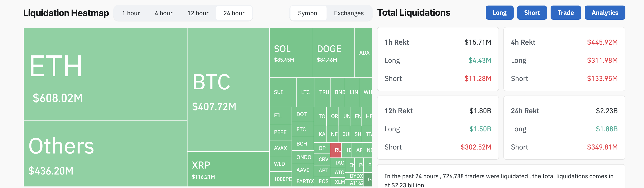Select the 1 hour timeframe
644x188 pixels.
[131, 13]
